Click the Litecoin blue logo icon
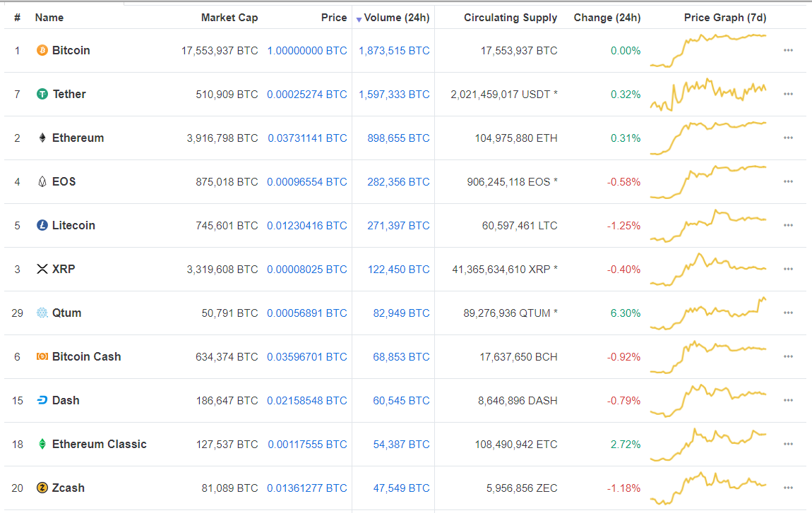Image resolution: width=812 pixels, height=513 pixels. pos(42,226)
